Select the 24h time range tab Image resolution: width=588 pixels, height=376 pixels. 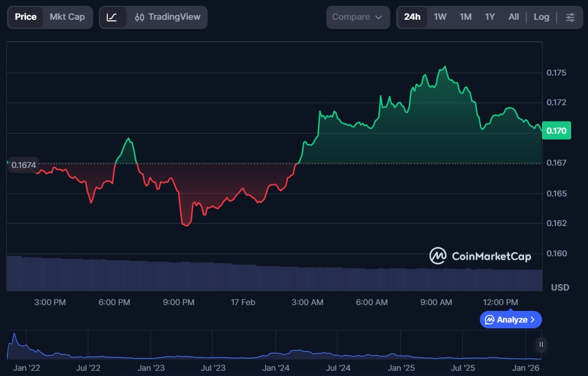pos(412,17)
